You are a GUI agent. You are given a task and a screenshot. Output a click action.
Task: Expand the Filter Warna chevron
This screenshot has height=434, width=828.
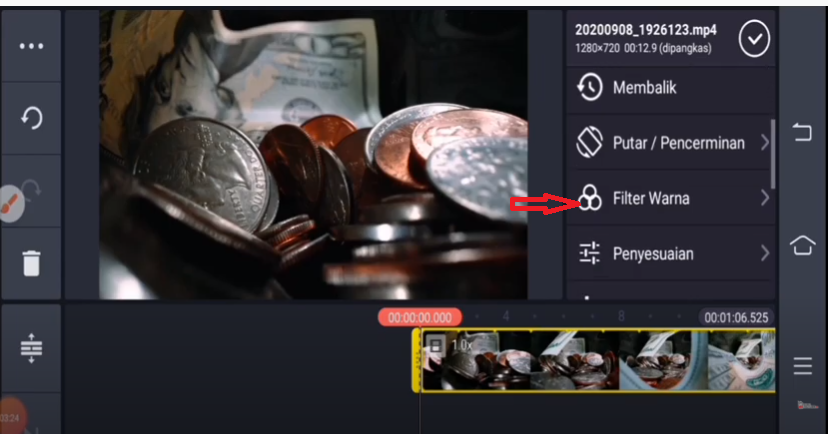point(764,199)
